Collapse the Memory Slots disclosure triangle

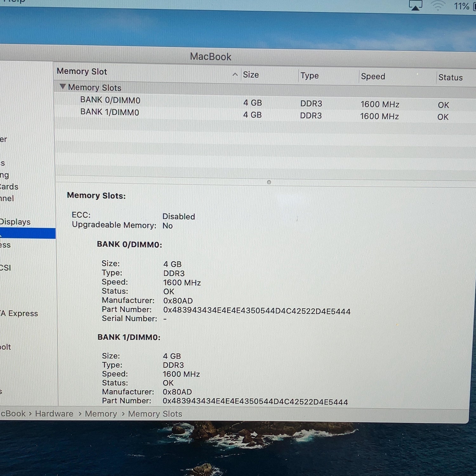click(63, 86)
